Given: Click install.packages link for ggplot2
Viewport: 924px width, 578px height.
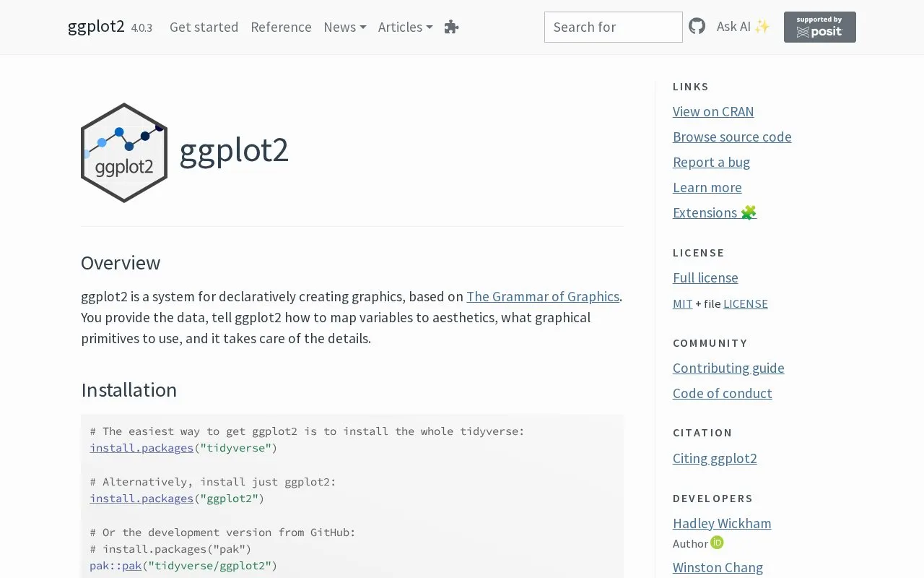Looking at the screenshot, I should click(x=141, y=499).
